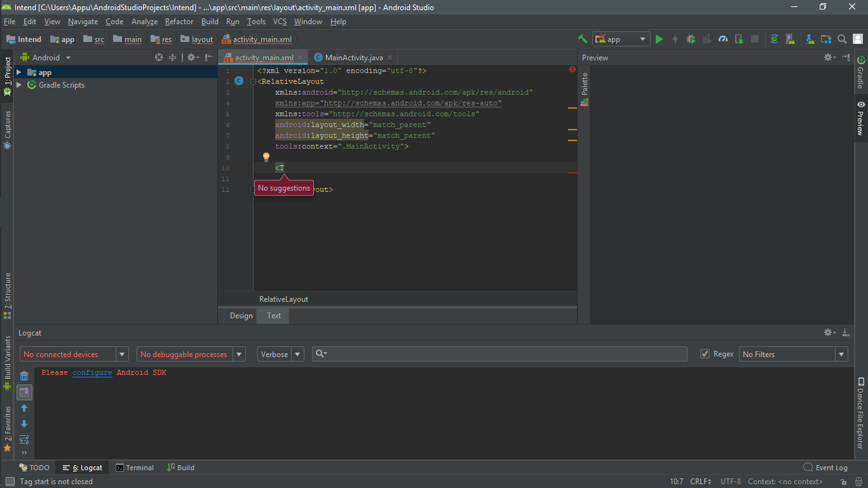Image resolution: width=868 pixels, height=488 pixels.
Task: Open the SDK Manager
Action: click(810, 39)
